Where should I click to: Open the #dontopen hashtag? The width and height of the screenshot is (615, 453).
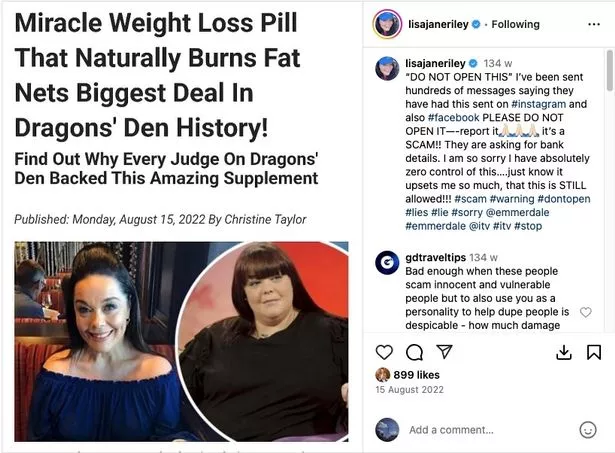tap(564, 199)
